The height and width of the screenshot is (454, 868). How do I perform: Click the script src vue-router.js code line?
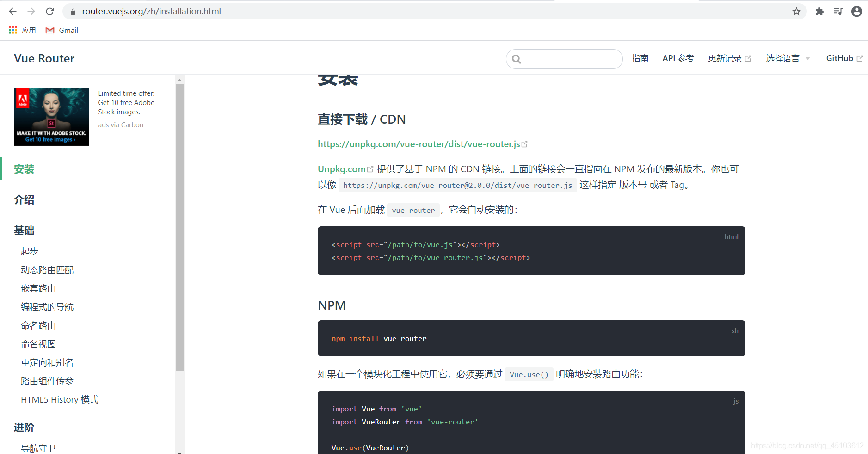[x=431, y=257]
